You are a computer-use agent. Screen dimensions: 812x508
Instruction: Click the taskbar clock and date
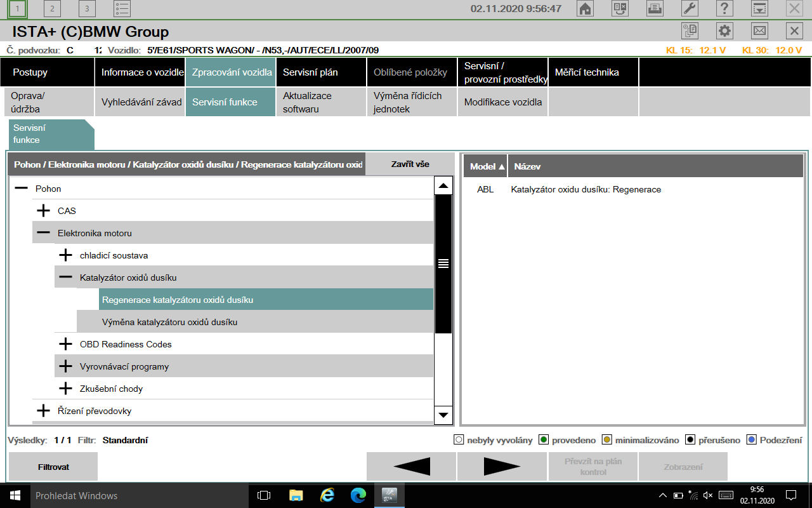tap(757, 495)
